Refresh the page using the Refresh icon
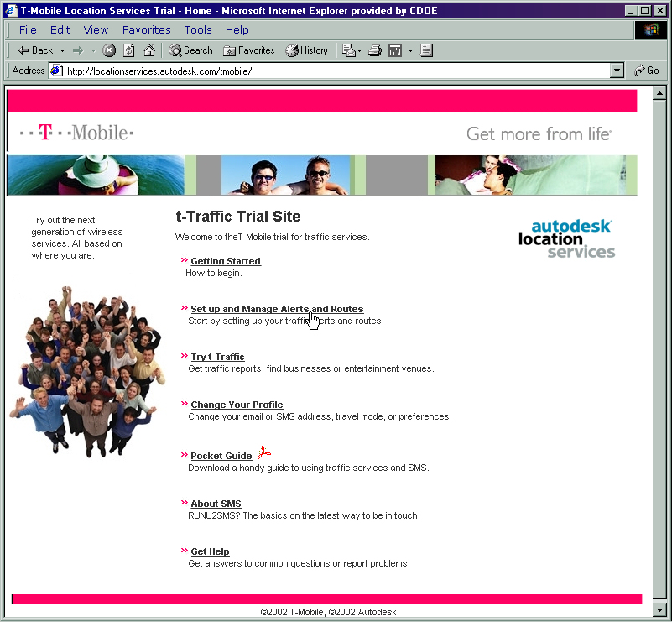This screenshot has height=622, width=672. coord(129,50)
